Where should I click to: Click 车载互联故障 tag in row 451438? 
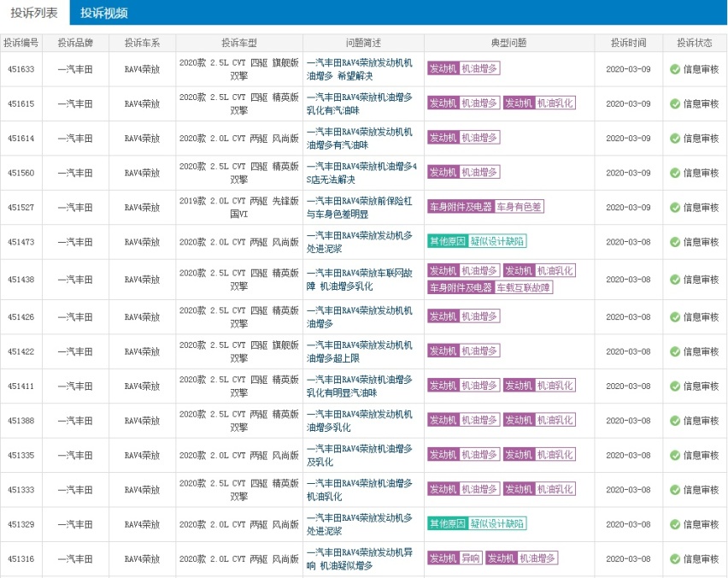pos(523,287)
